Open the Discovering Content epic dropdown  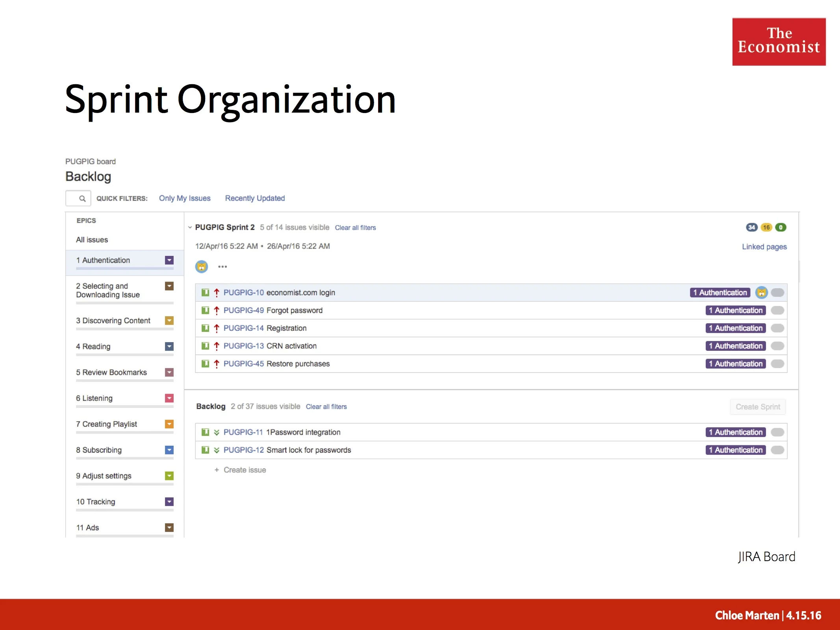point(169,321)
